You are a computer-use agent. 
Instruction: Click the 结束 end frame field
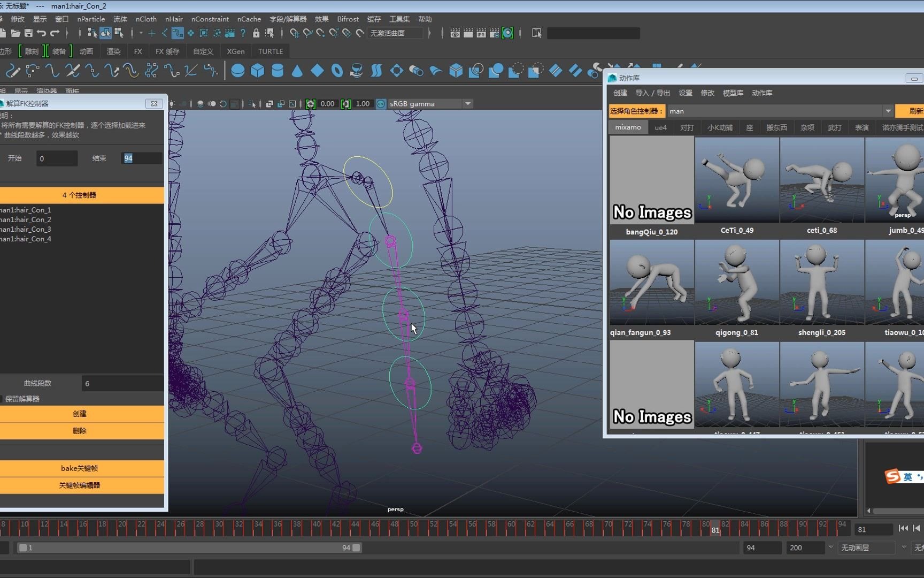click(142, 158)
